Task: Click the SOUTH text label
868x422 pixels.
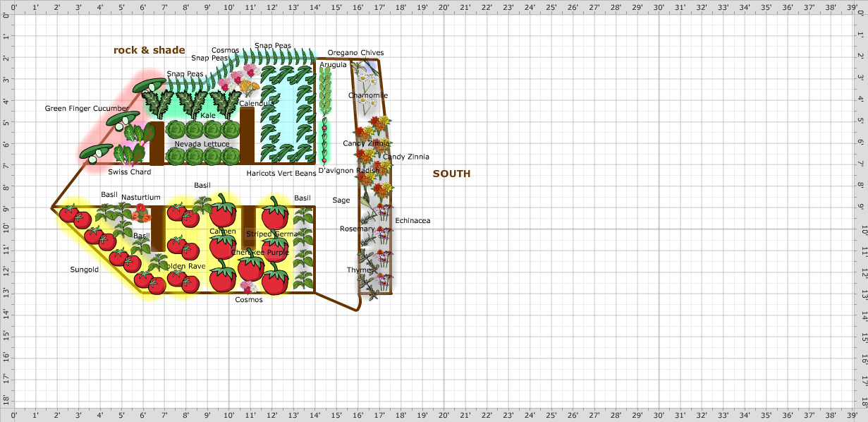Action: pos(452,174)
